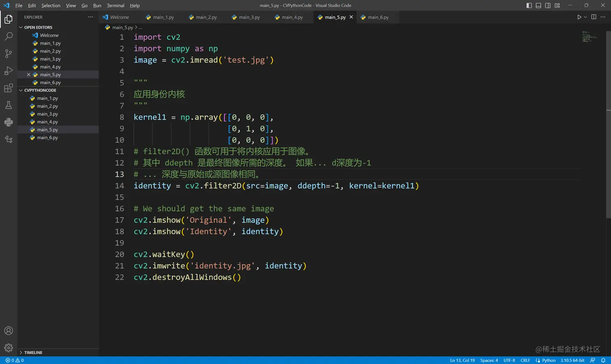Open the Manage gear menu

8,348
